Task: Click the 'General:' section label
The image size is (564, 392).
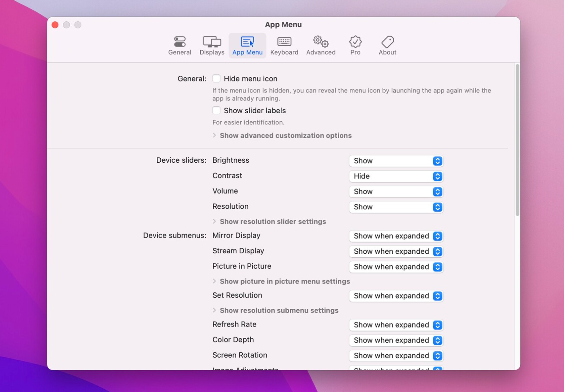Action: click(192, 79)
